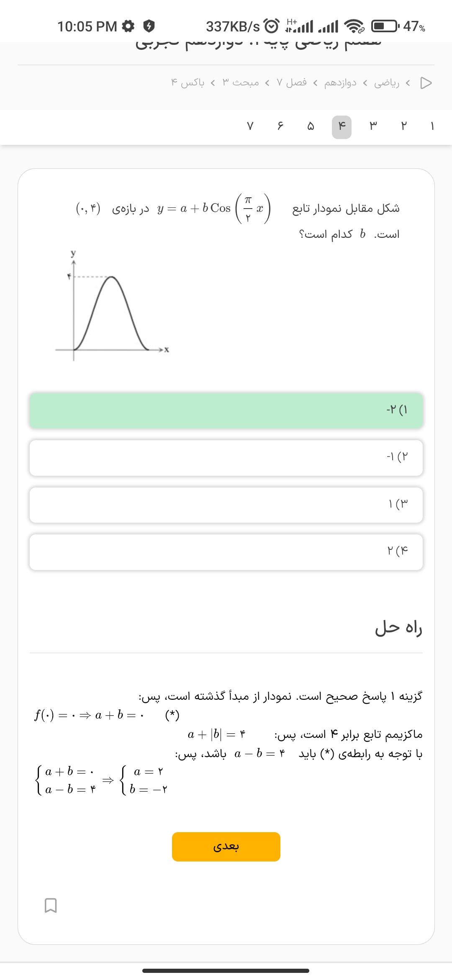Tap the Wi-Fi signal status icon
Image resolution: width=452 pixels, height=980 pixels.
354,26
